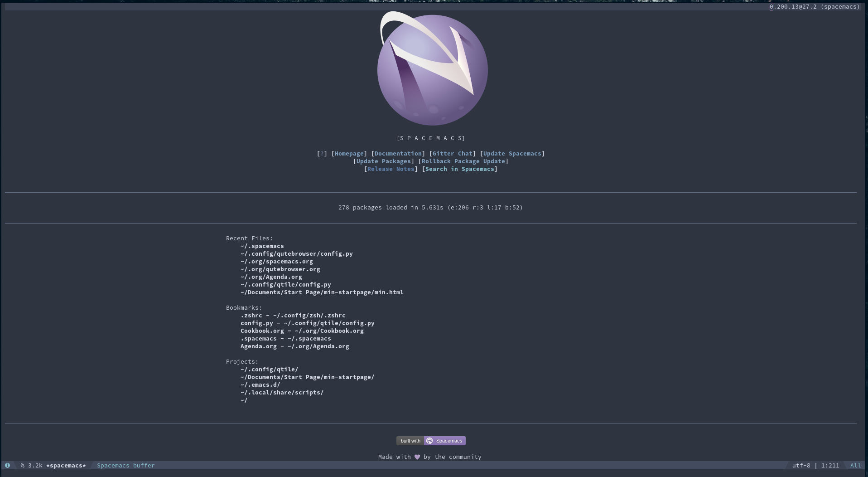Open the Gitter Chat link
This screenshot has width=868, height=477.
pyautogui.click(x=453, y=154)
